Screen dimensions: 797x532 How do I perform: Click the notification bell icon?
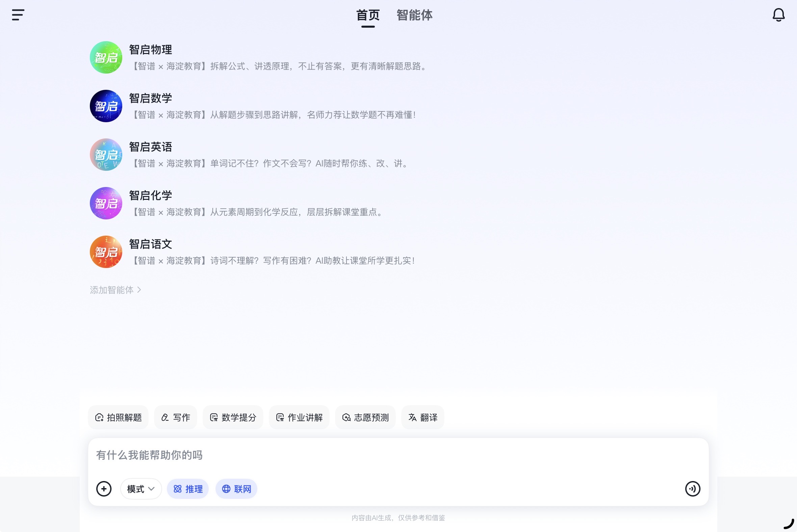(x=778, y=15)
